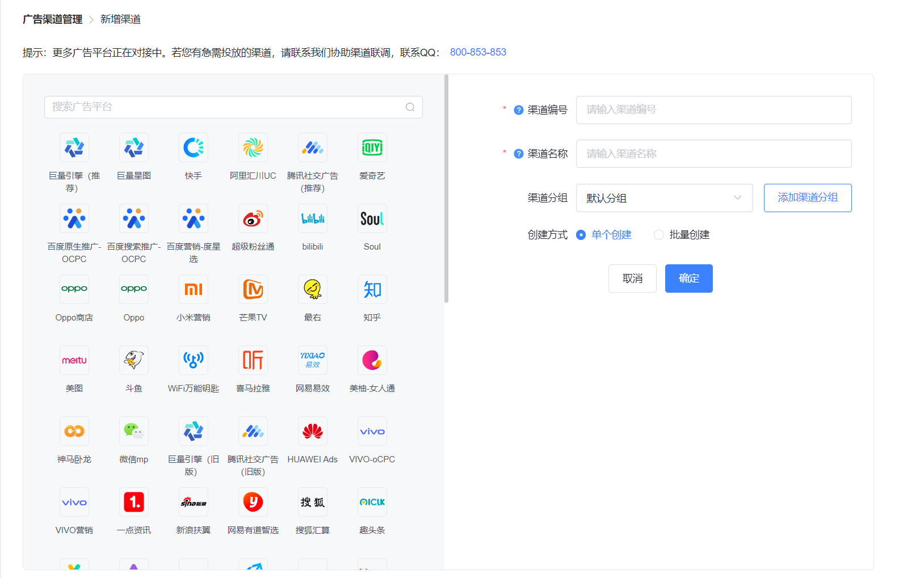Choose the VIVO营销 platform icon
Viewport: 924px width, 578px height.
(74, 502)
